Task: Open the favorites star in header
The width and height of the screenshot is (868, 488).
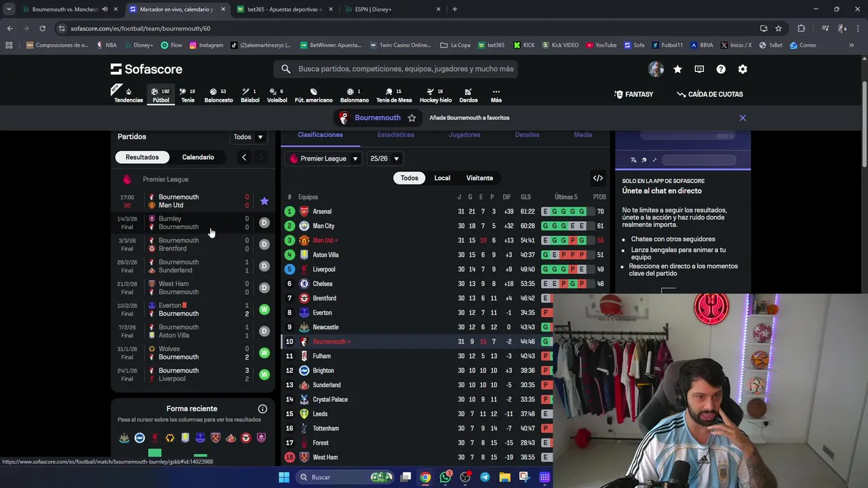Action: [x=677, y=69]
